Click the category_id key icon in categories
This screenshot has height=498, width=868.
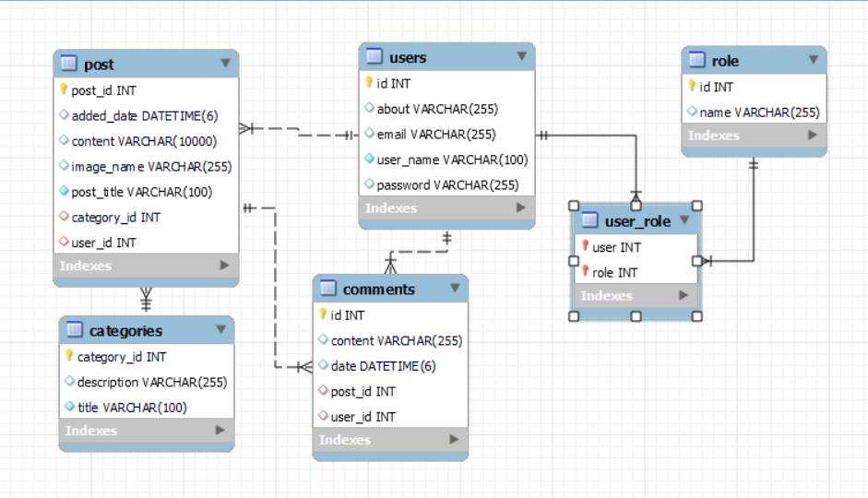[69, 357]
